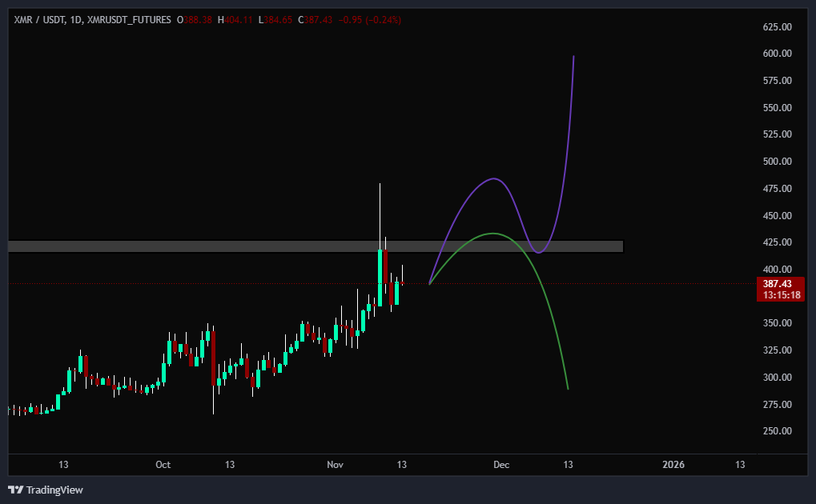Screen dimensions: 816x504
Task: Click the 2026 label on time axis
Action: 674,465
